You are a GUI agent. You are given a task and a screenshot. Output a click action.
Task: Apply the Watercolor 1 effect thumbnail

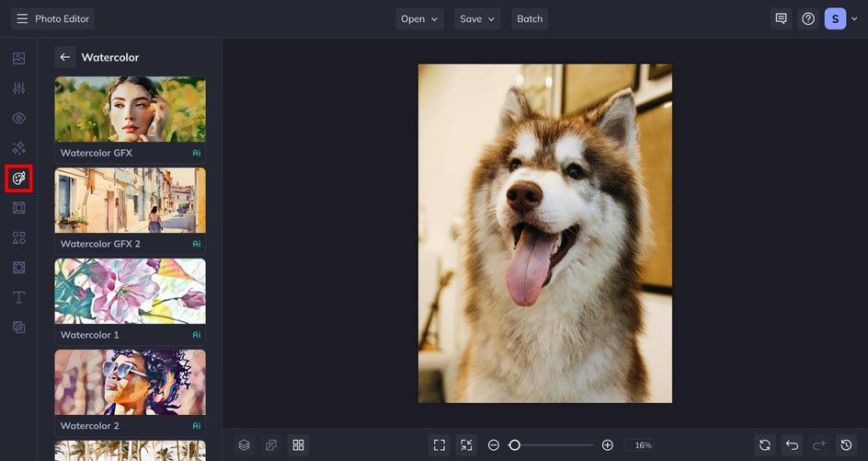[130, 292]
